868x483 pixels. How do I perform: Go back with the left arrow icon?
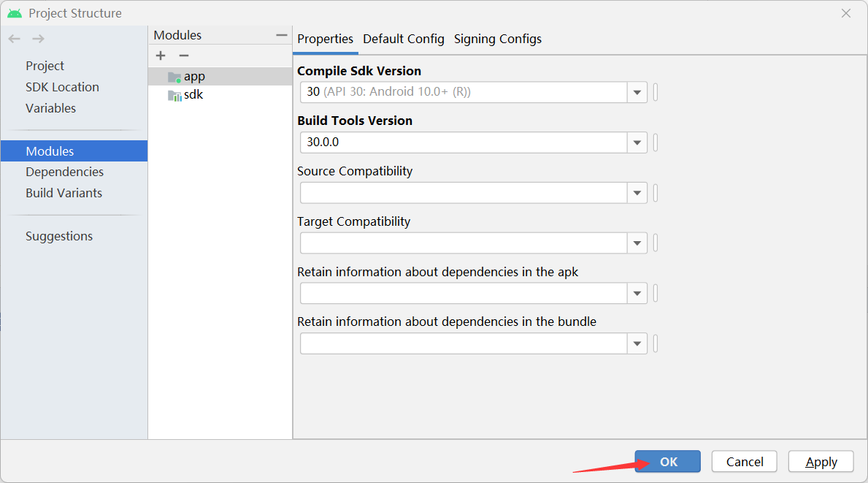(15, 39)
